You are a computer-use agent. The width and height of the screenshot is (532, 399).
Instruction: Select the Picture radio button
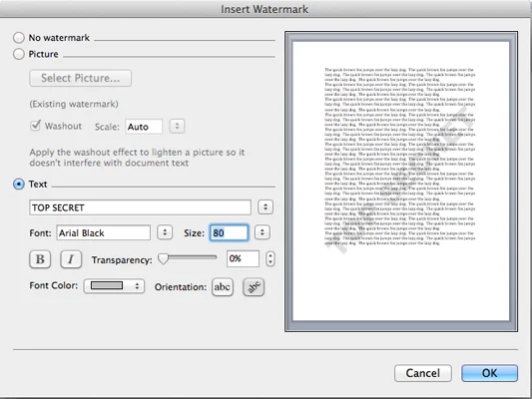click(19, 54)
